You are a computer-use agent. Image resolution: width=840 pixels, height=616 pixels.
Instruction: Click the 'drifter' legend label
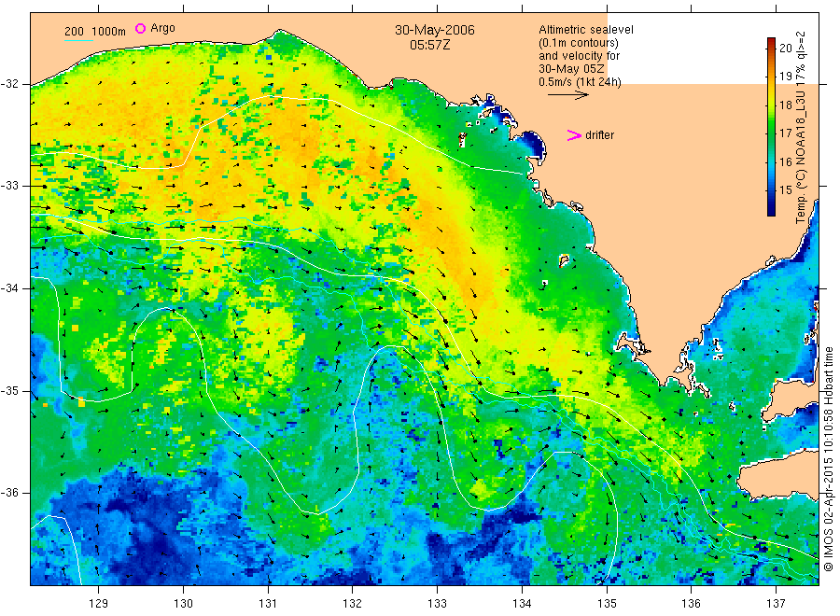click(x=599, y=135)
